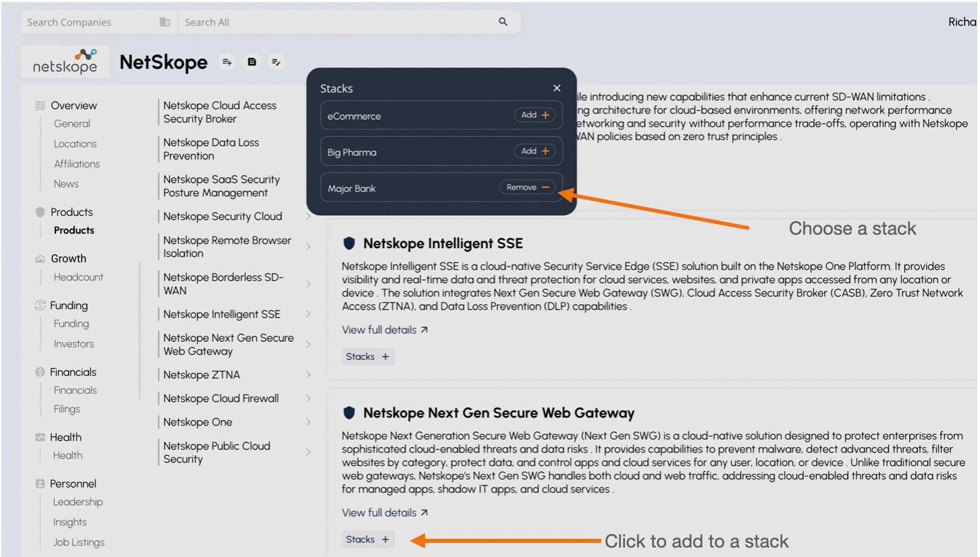
Task: Select Netskope Data Loss Prevention
Action: pos(211,149)
